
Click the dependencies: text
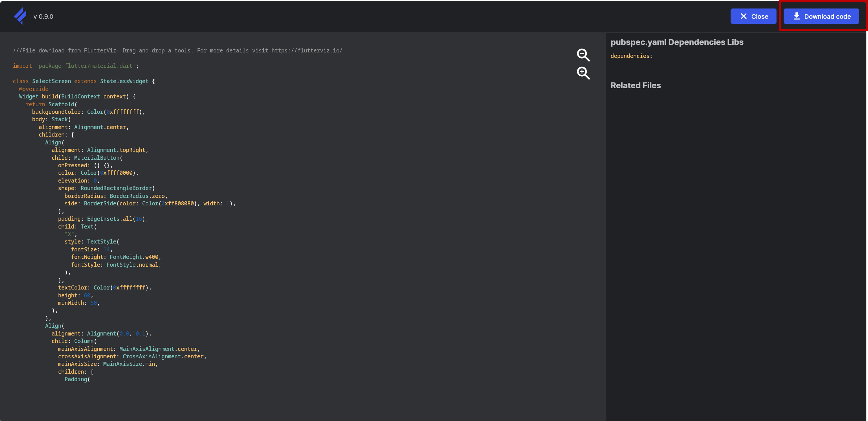pos(631,56)
